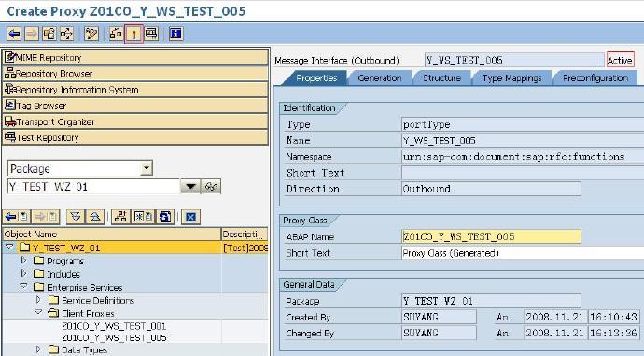Collapse the Client Proxies folder
This screenshot has height=356, width=644.
[x=38, y=313]
